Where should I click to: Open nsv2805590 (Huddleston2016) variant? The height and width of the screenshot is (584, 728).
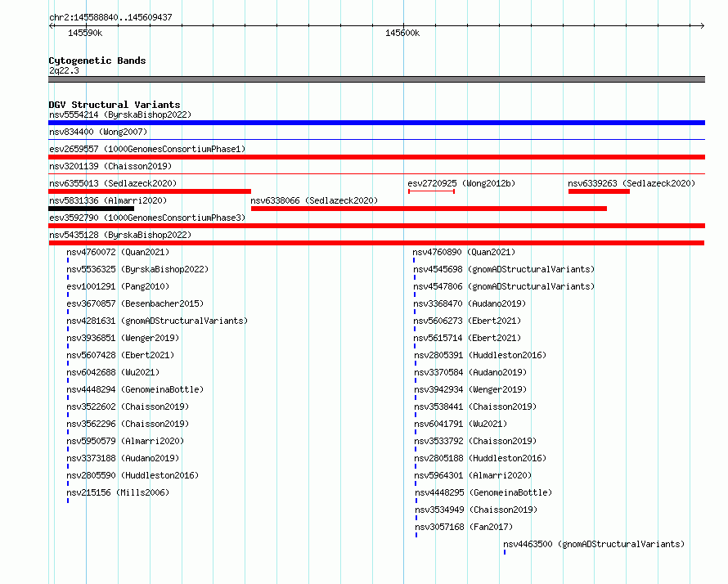pyautogui.click(x=133, y=475)
